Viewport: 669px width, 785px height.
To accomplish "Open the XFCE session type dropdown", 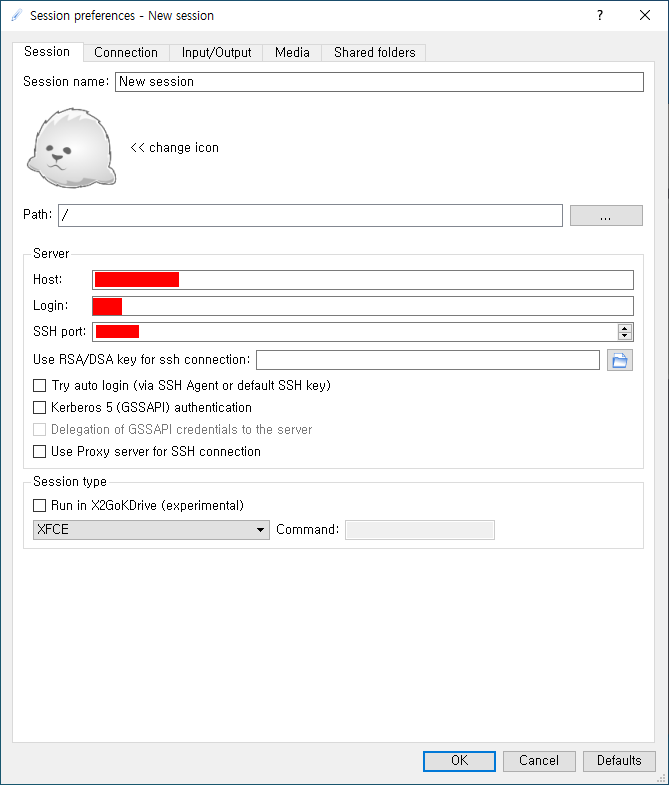I will click(151, 530).
